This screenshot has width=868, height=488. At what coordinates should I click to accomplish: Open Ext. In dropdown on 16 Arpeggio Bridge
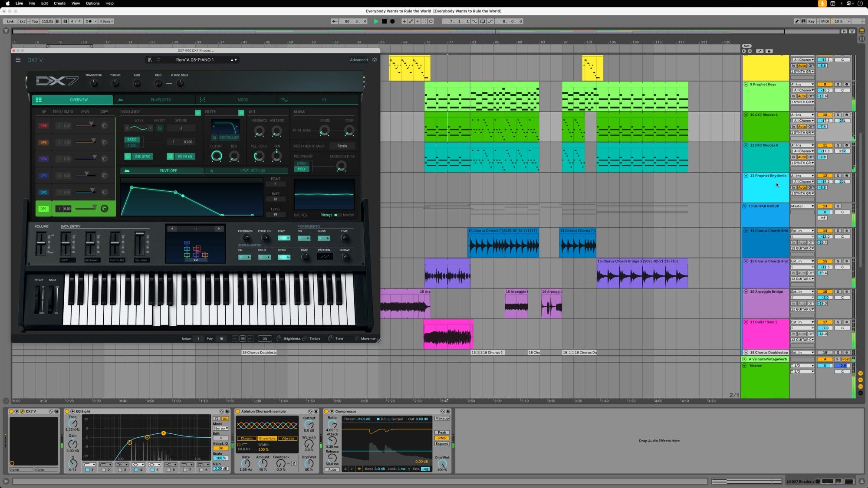pos(802,291)
